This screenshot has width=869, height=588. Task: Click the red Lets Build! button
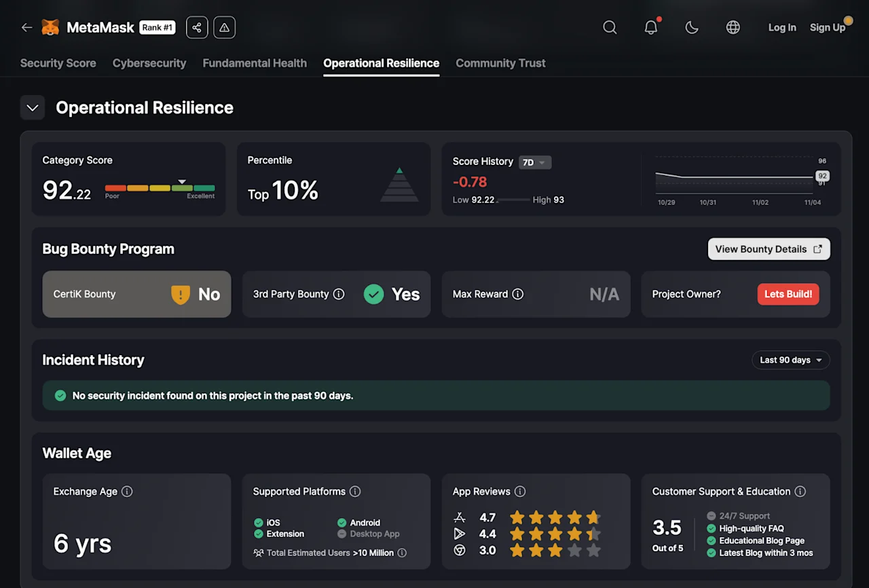click(x=788, y=294)
